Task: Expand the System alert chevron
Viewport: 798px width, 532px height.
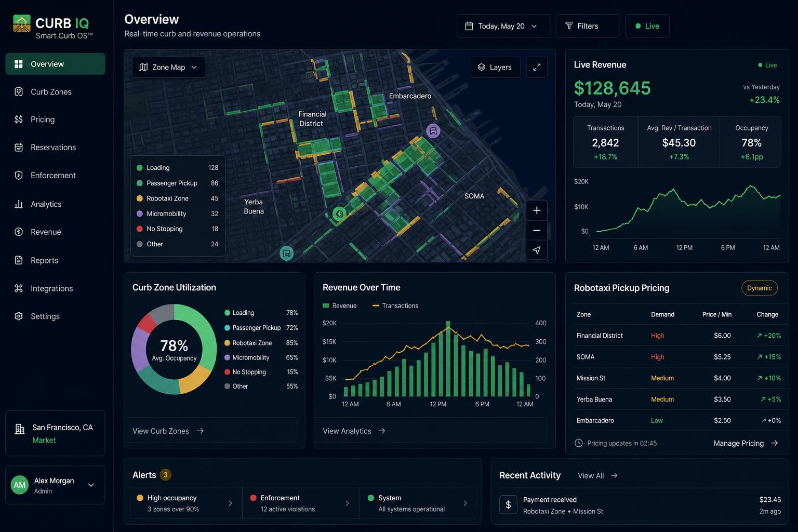Action: [465, 503]
